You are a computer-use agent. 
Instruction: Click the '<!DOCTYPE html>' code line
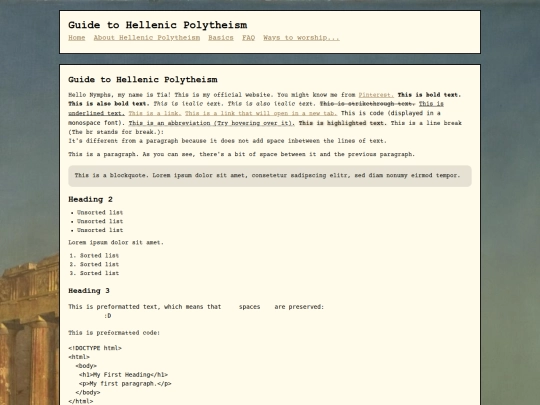click(95, 348)
